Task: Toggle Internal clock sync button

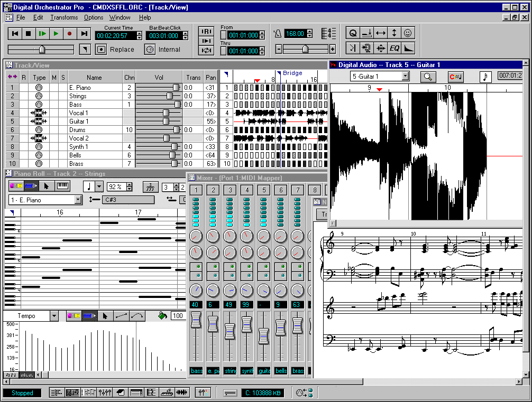Action: (x=150, y=49)
